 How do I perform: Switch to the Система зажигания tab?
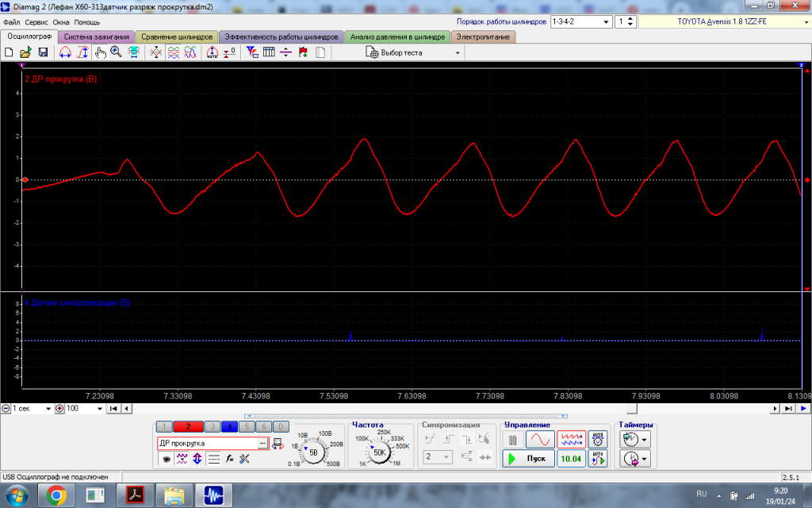click(96, 37)
